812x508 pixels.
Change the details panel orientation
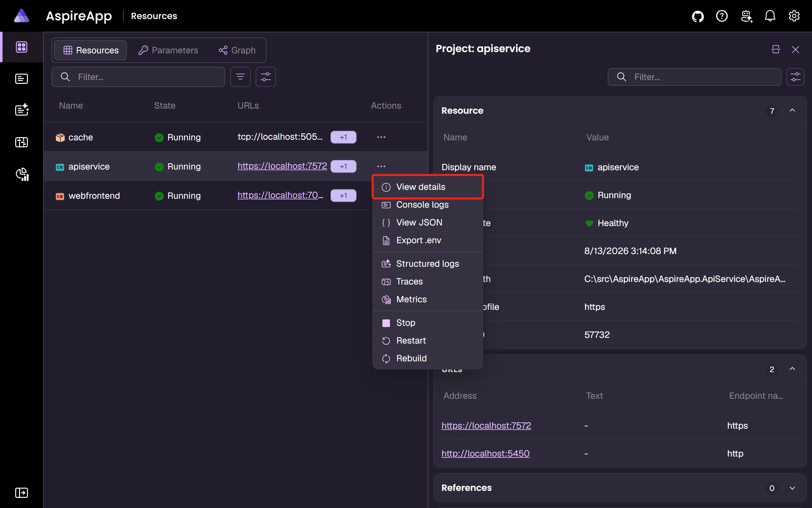pos(776,50)
